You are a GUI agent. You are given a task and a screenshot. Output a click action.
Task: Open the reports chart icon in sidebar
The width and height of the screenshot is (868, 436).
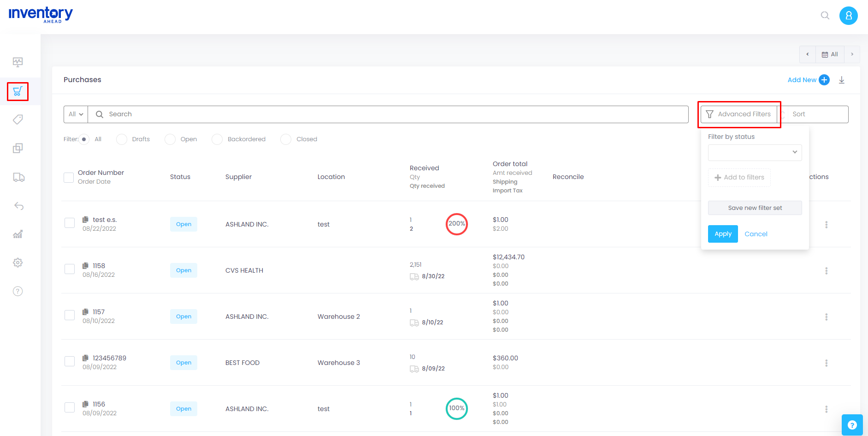click(x=18, y=234)
